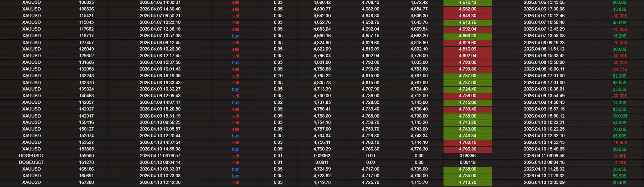Select the 0.10 volume cell
644x187 pixels.
pyautogui.click(x=278, y=76)
